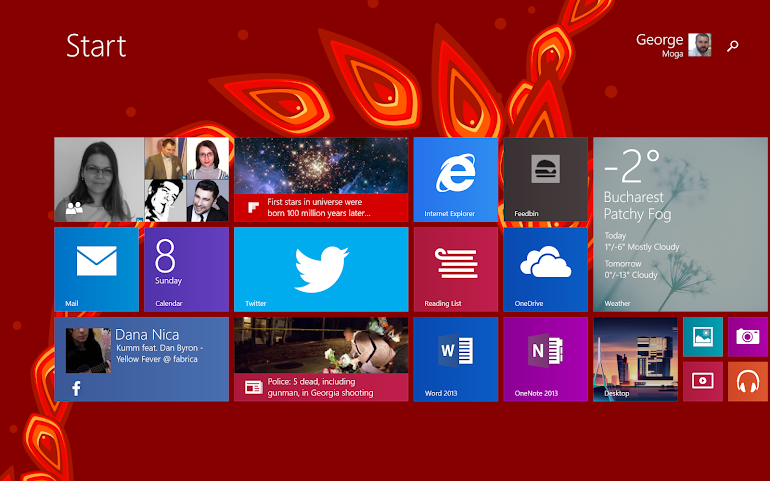Open the People tile with contact photos

coord(141,179)
